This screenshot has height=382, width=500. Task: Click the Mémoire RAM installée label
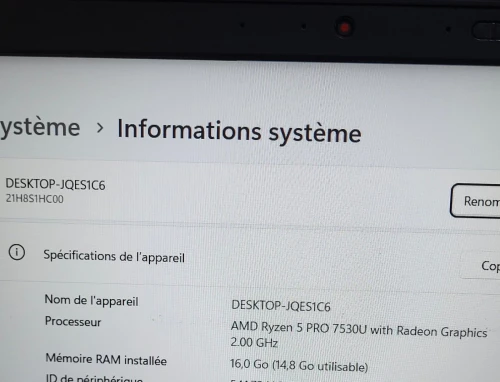click(x=106, y=359)
